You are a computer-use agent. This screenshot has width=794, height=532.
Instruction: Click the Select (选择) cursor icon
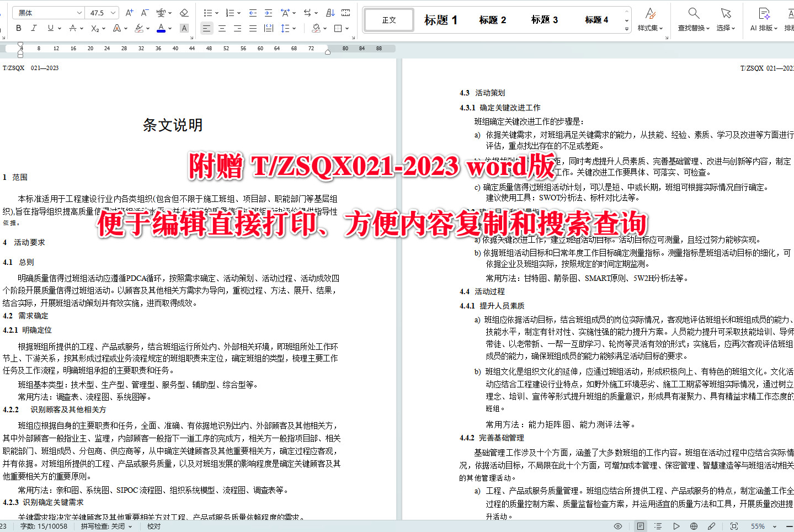click(726, 19)
